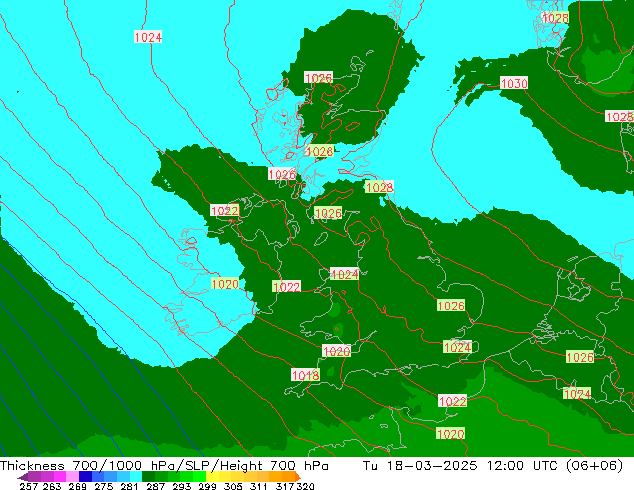Click the legend value 257
This screenshot has width=634, height=490.
coord(28,486)
